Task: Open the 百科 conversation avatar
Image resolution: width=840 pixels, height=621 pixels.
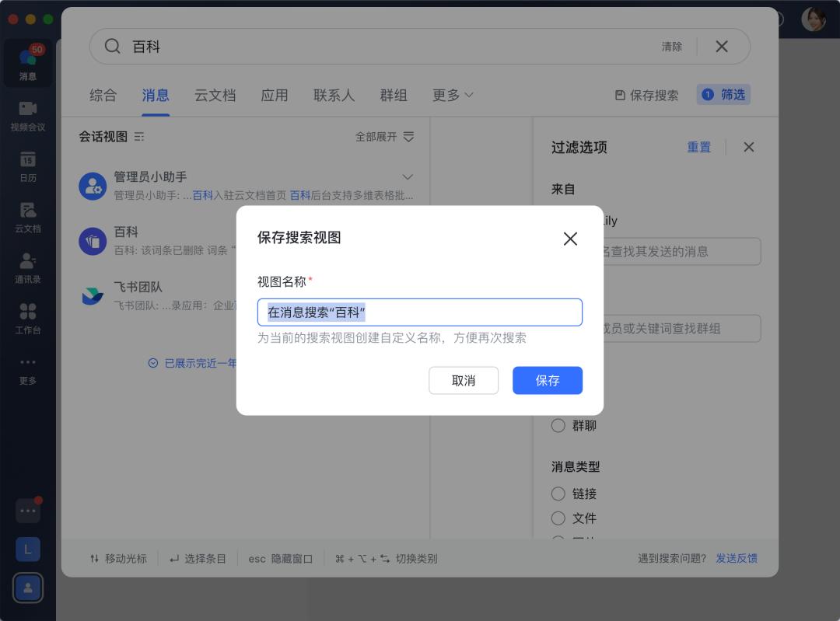Action: 93,241
